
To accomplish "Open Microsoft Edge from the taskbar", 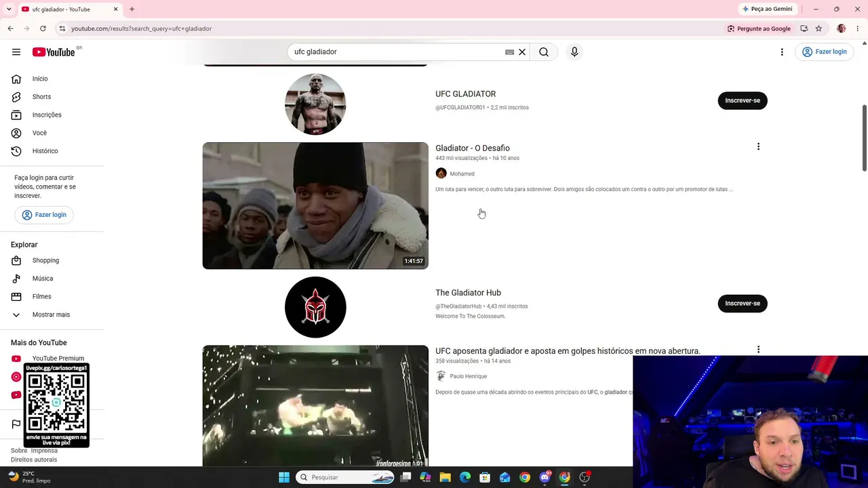I will [x=465, y=477].
